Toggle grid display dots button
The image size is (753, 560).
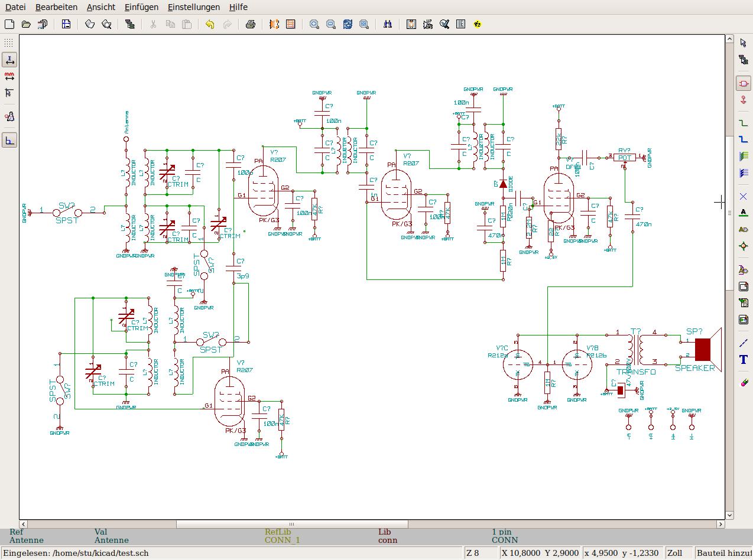click(x=9, y=43)
